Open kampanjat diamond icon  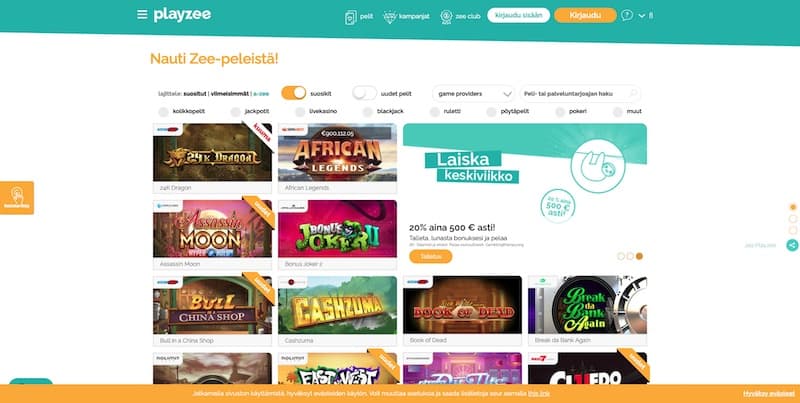(390, 17)
